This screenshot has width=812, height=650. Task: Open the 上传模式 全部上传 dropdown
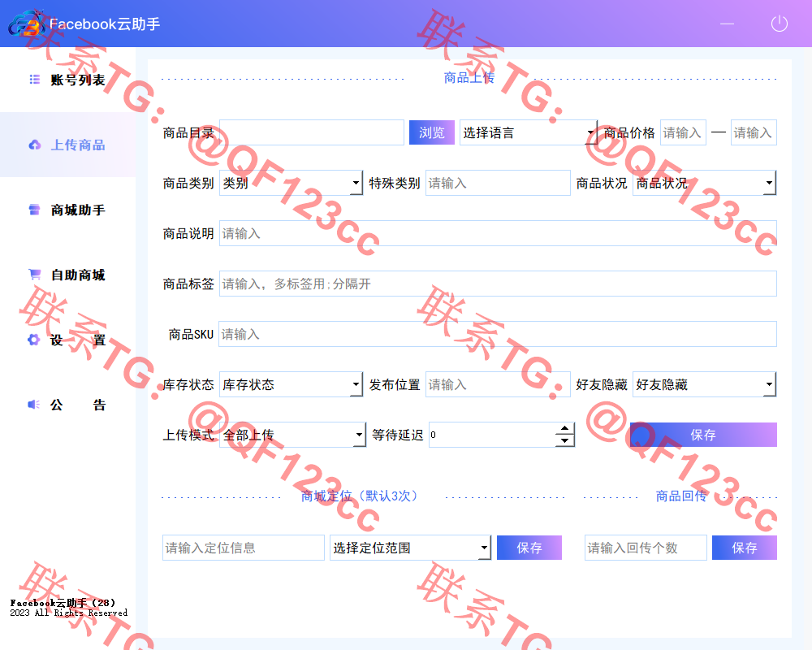(292, 435)
